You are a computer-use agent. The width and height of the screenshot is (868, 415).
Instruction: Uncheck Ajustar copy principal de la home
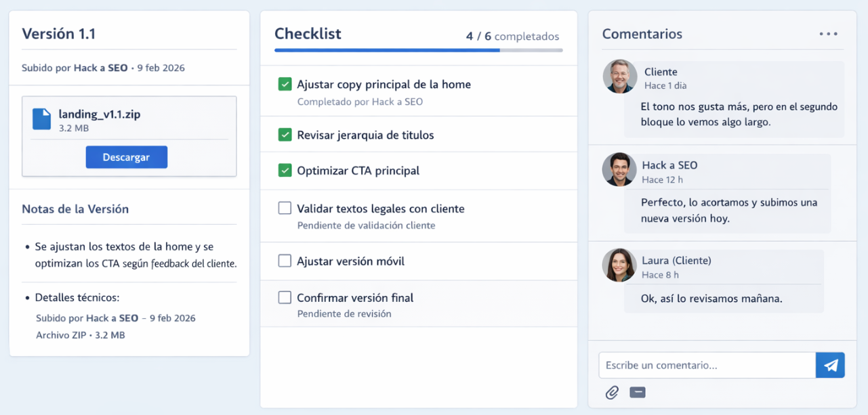pos(285,84)
